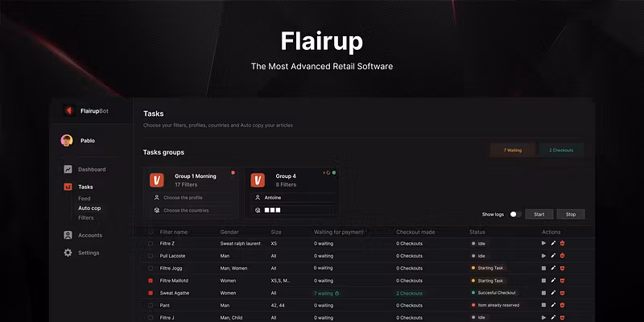644x322 pixels.
Task: Stop the Filtre Maillotd task
Action: (544, 280)
